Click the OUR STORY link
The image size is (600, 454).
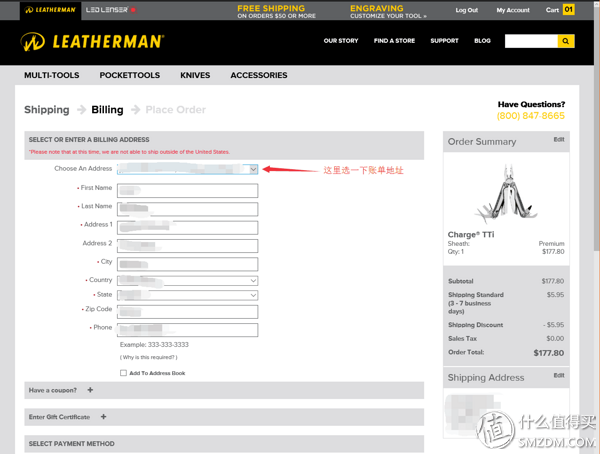click(341, 41)
